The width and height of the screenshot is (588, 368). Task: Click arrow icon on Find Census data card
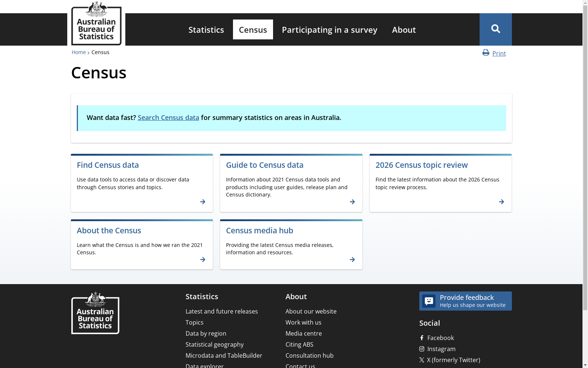tap(203, 202)
